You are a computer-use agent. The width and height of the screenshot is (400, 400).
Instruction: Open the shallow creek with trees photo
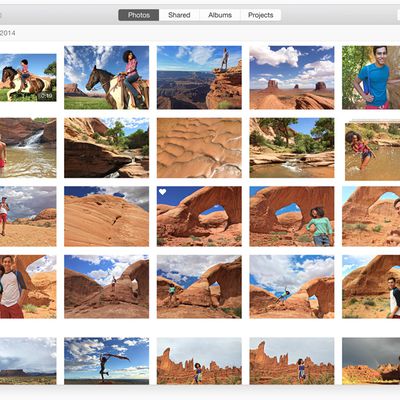coord(292,148)
